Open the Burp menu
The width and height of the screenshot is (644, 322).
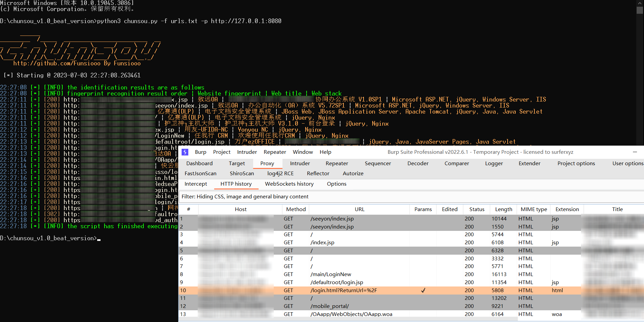click(x=200, y=152)
